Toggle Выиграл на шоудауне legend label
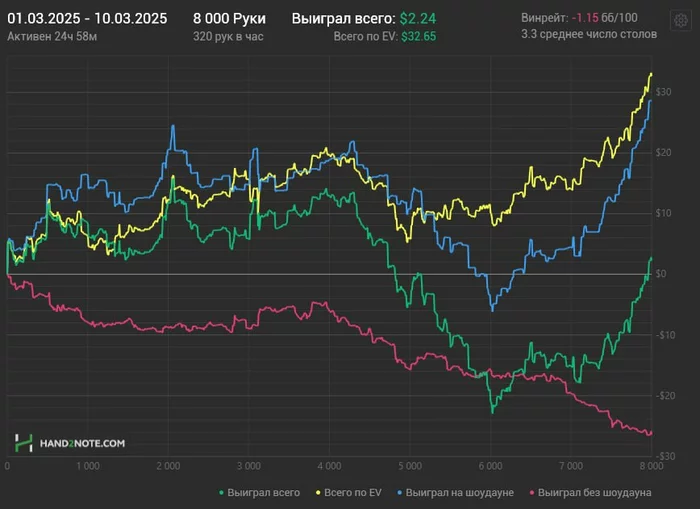This screenshot has height=509, width=700. click(462, 492)
